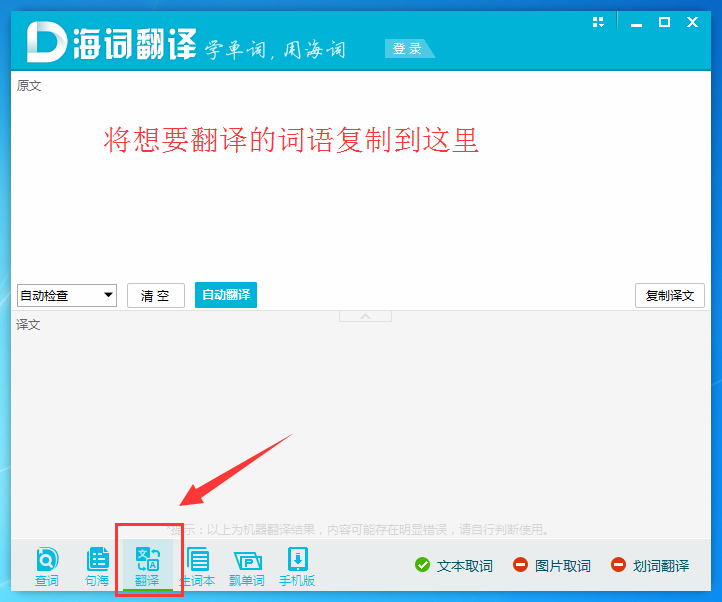Open the 查词 word lookup icon
722x602 pixels.
tap(47, 565)
